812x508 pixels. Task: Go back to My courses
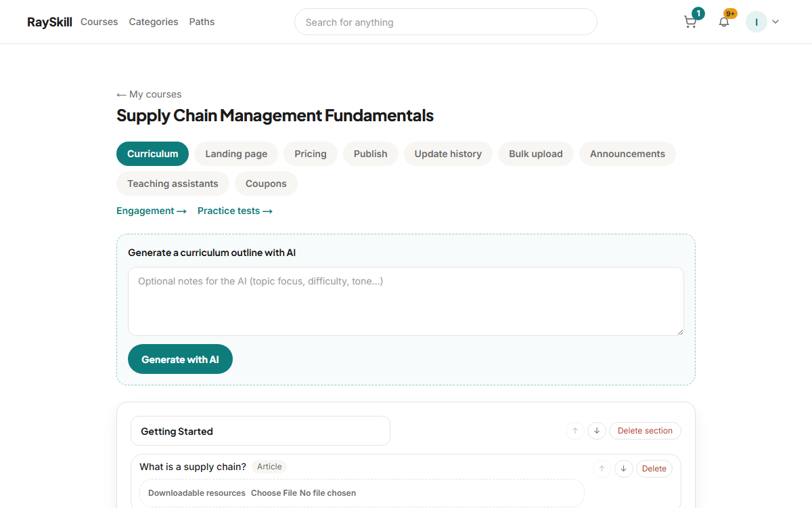[x=149, y=94]
